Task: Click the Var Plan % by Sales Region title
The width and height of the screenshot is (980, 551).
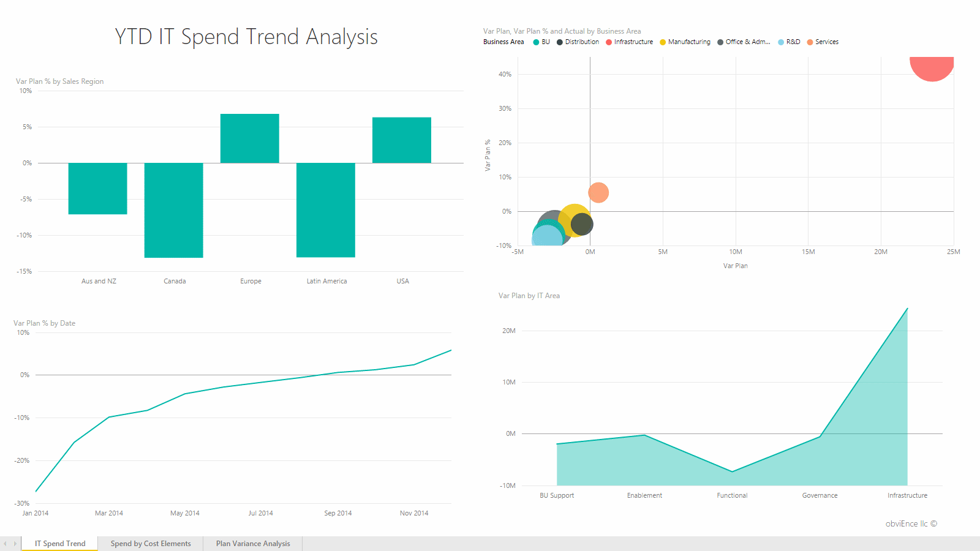Action: pos(60,81)
